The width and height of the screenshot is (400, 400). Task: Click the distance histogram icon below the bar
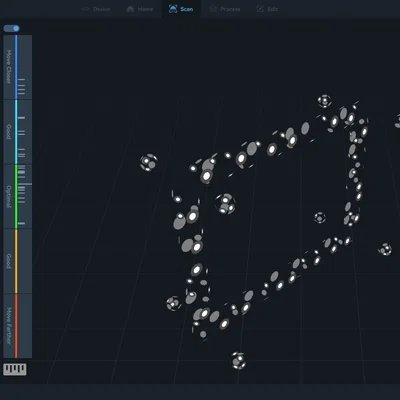click(x=15, y=369)
